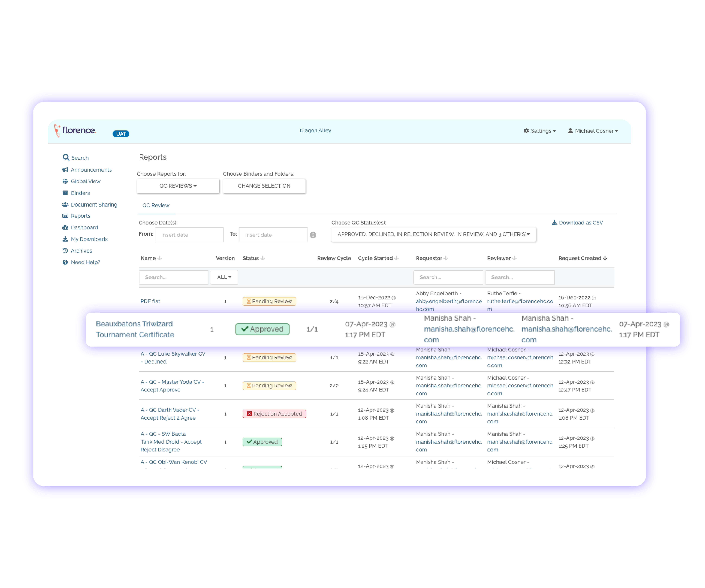
Task: Click the Rejection Accepted status badge
Action: tap(274, 414)
